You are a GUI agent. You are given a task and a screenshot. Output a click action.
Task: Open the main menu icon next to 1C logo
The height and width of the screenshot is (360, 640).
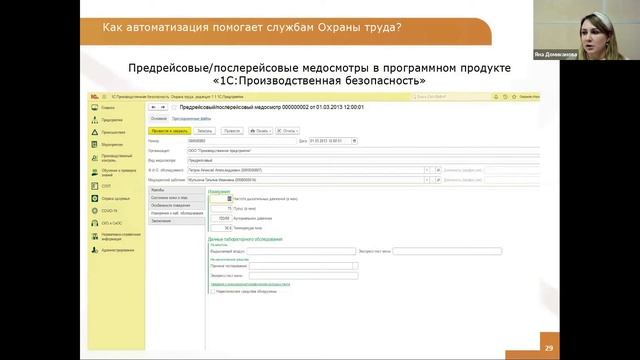pos(104,97)
